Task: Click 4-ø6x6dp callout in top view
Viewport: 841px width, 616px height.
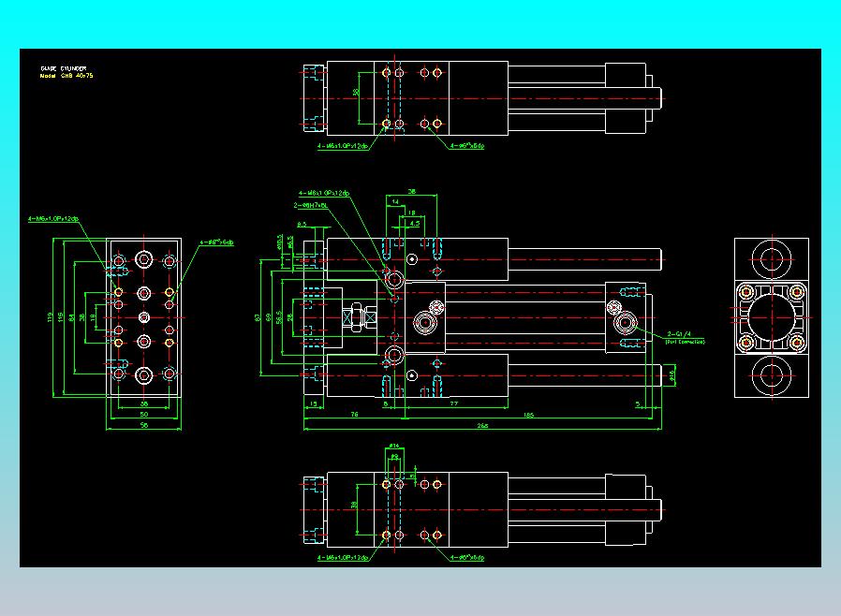Action: point(466,146)
